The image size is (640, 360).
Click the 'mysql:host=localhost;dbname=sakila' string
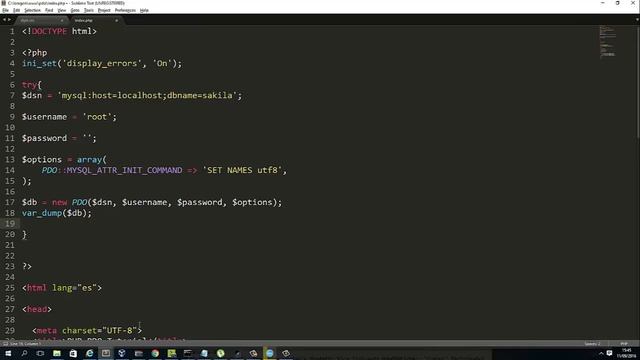[147, 96]
